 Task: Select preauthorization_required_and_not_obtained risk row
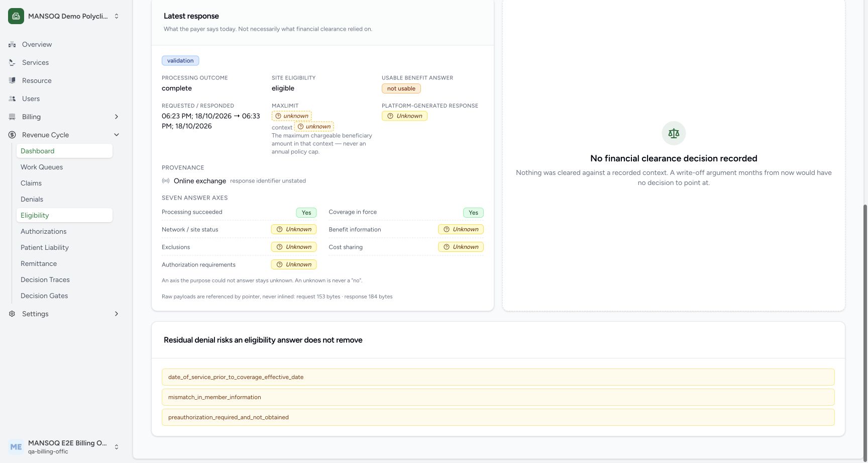pos(498,417)
